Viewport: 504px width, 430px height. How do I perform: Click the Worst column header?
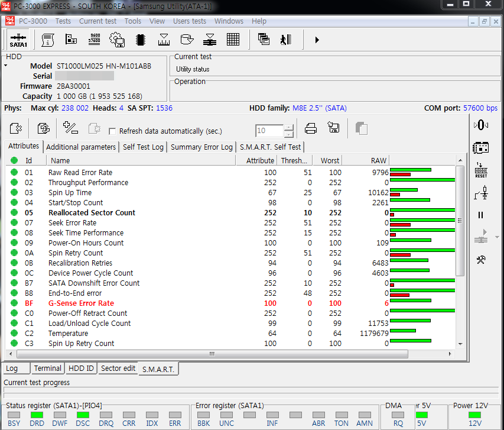(327, 160)
